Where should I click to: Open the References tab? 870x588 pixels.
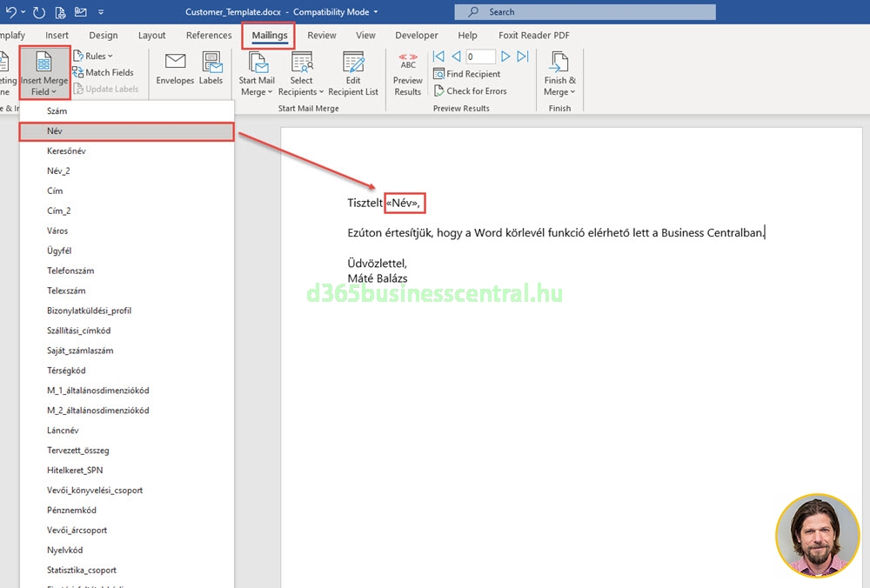tap(209, 36)
